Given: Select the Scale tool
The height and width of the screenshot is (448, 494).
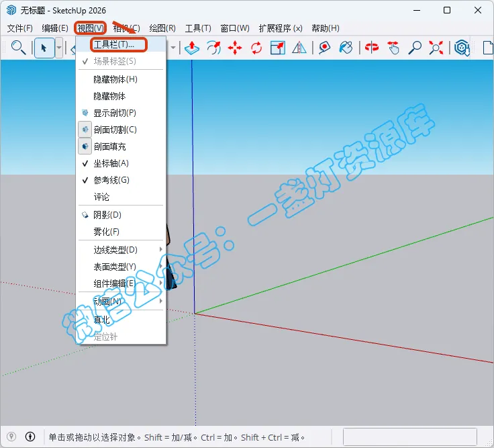Looking at the screenshot, I should point(278,48).
